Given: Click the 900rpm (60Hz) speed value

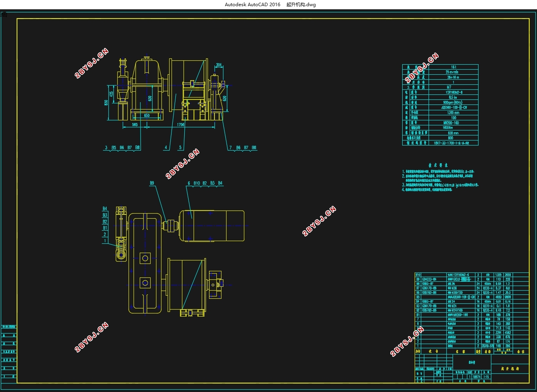Looking at the screenshot, I should click(453, 102).
